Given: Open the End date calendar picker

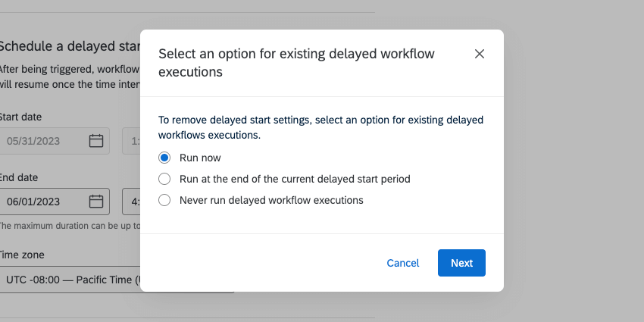Looking at the screenshot, I should 96,202.
